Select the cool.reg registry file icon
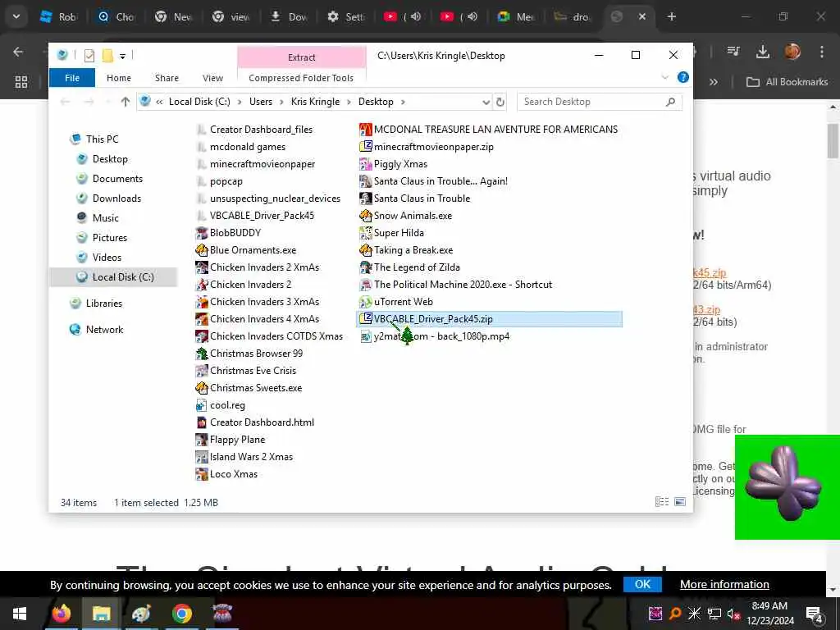840x630 pixels. (202, 405)
